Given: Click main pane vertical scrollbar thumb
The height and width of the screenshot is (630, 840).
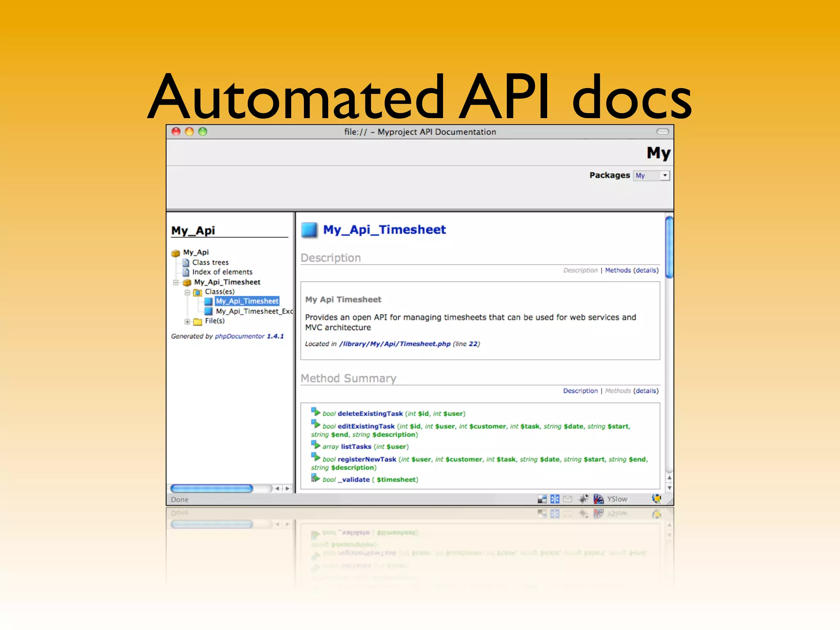Looking at the screenshot, I should pos(669,247).
